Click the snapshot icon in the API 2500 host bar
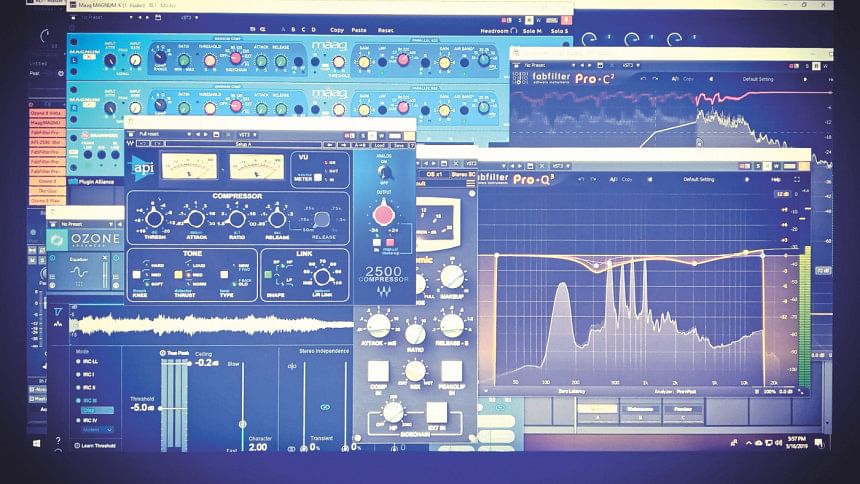The image size is (860, 484). tap(217, 134)
